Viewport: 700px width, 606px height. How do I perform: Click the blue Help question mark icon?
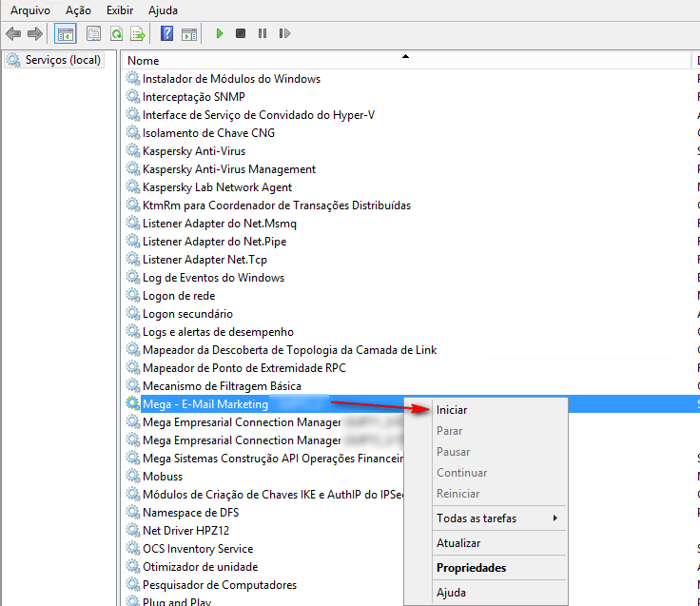point(166,34)
